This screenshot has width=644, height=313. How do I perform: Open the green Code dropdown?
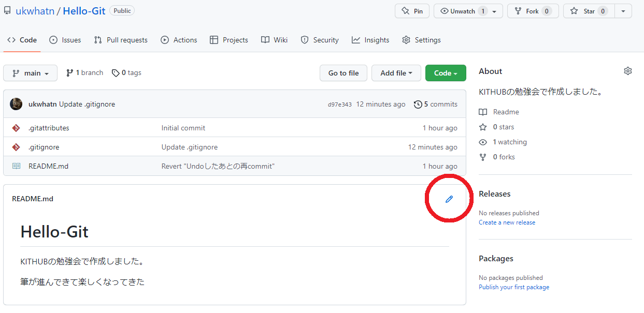pyautogui.click(x=446, y=72)
